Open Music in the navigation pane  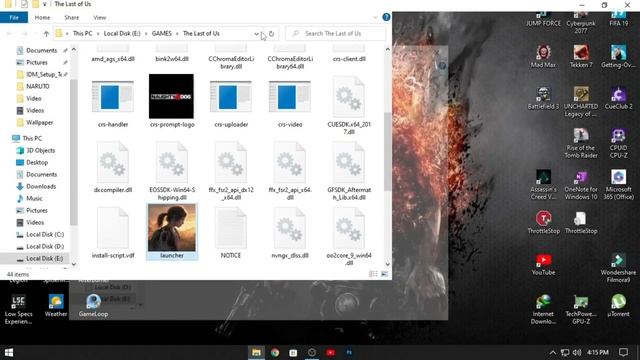34,198
